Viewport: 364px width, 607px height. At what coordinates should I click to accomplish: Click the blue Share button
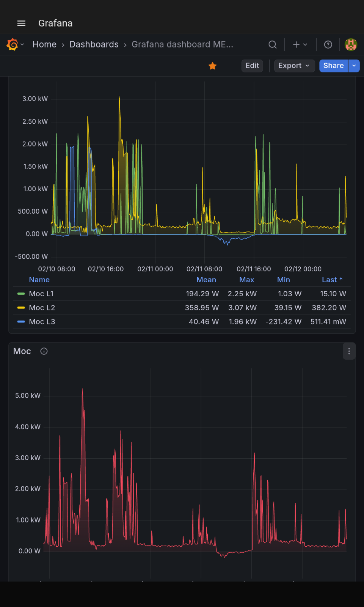334,66
